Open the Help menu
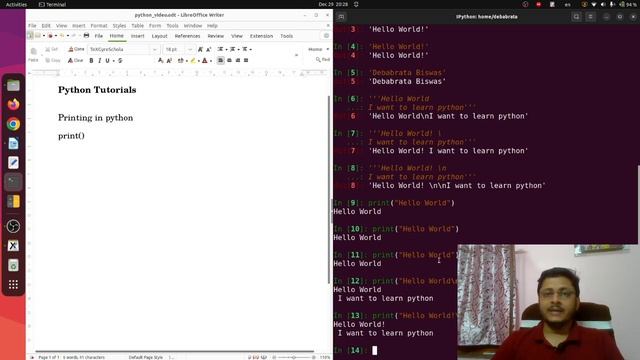The width and height of the screenshot is (640, 360). click(x=212, y=26)
